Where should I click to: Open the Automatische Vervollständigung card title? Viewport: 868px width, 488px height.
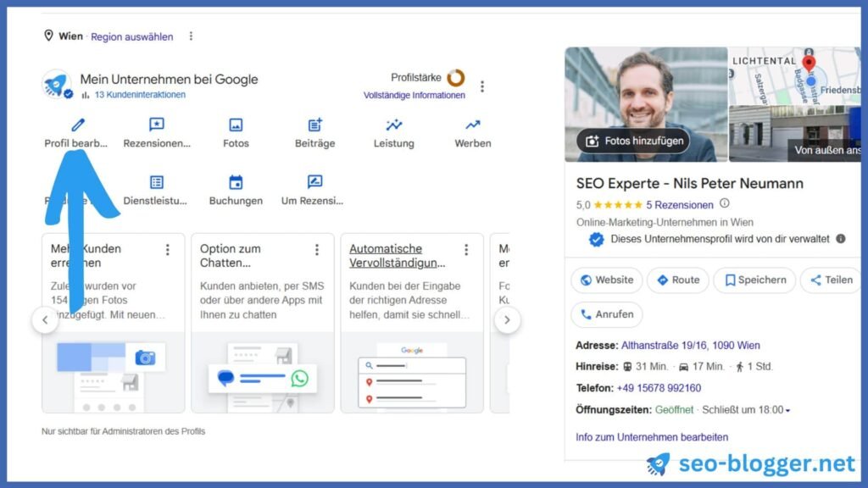[397, 256]
